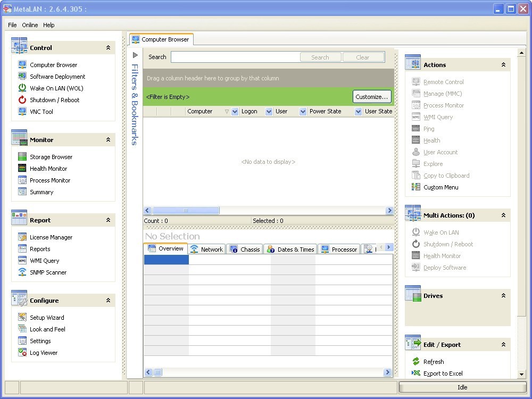Select the Overview tab
532x399 pixels.
pyautogui.click(x=165, y=248)
